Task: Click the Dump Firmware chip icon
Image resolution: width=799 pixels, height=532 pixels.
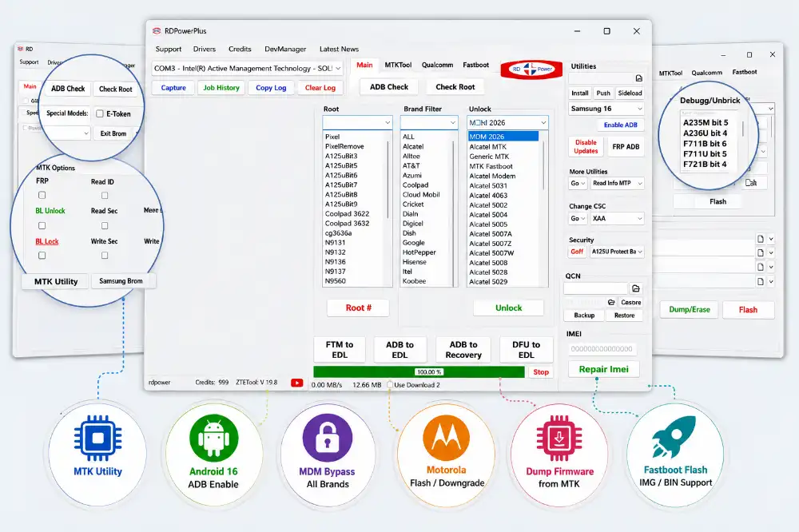Action: (x=559, y=438)
